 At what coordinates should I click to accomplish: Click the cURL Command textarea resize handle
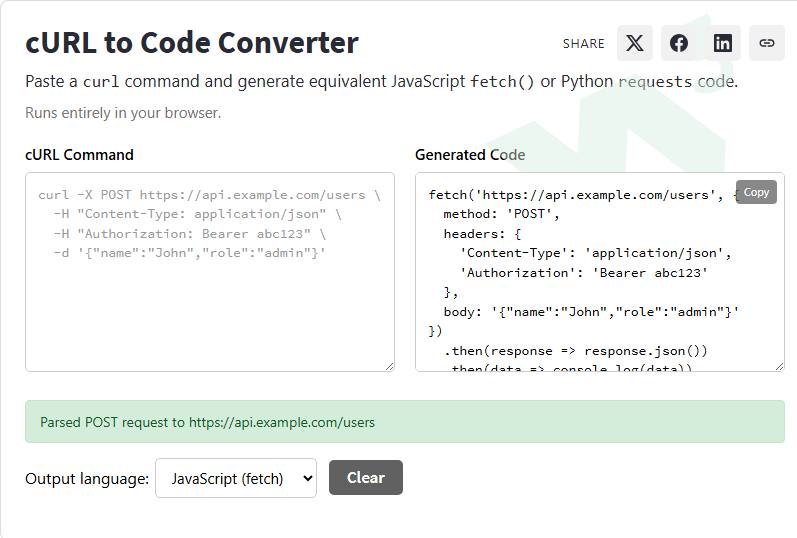tap(389, 366)
